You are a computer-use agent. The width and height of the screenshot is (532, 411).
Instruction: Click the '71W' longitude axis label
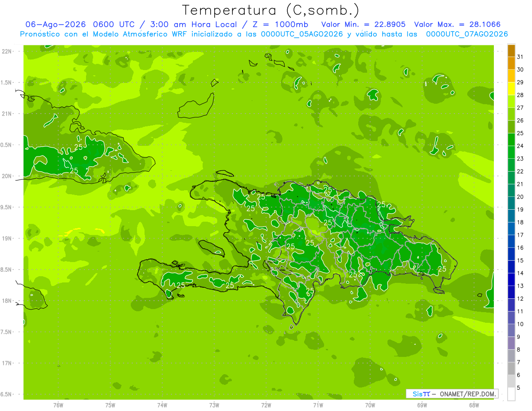coord(318,405)
